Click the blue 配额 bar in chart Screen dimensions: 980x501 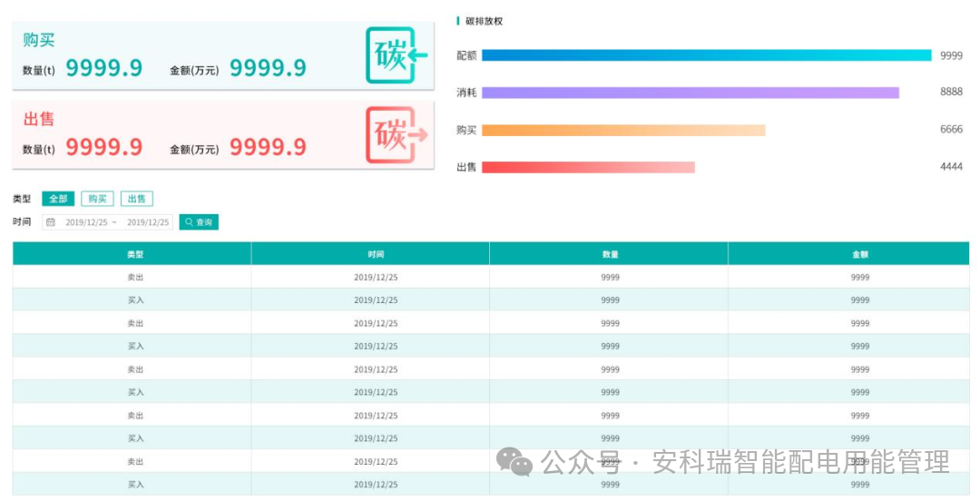(707, 55)
